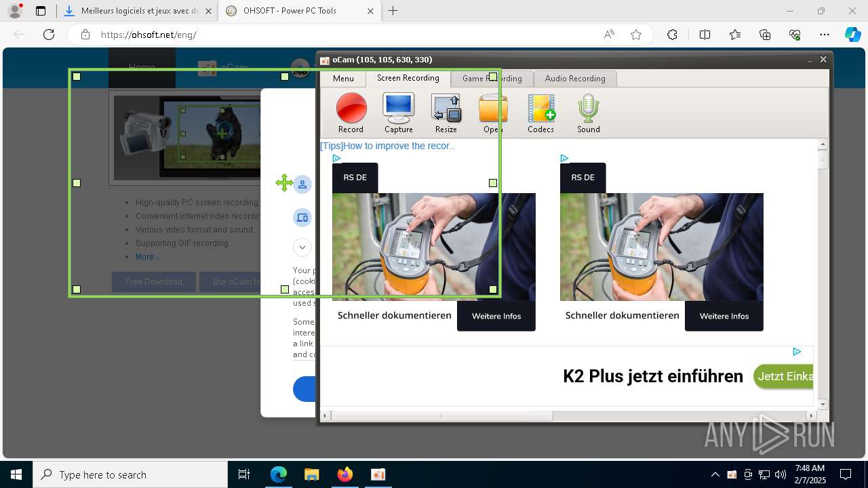868x488 pixels.
Task: Click the Jetzt Einkaufen green ad button
Action: click(783, 376)
